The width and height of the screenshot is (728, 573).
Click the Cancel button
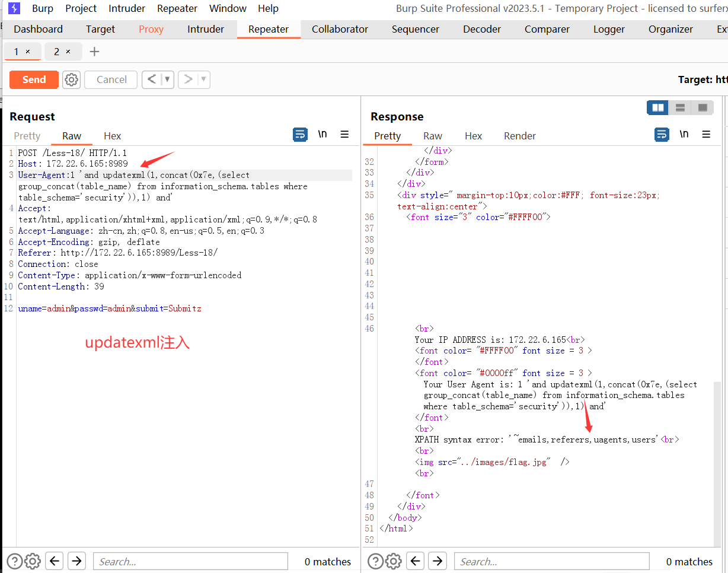point(111,79)
